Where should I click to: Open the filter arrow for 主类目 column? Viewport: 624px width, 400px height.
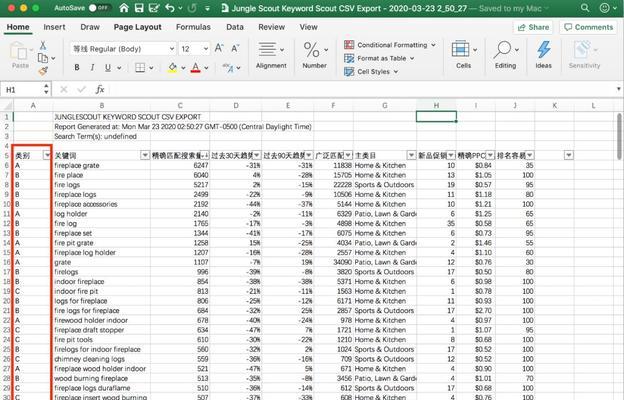[x=411, y=155]
